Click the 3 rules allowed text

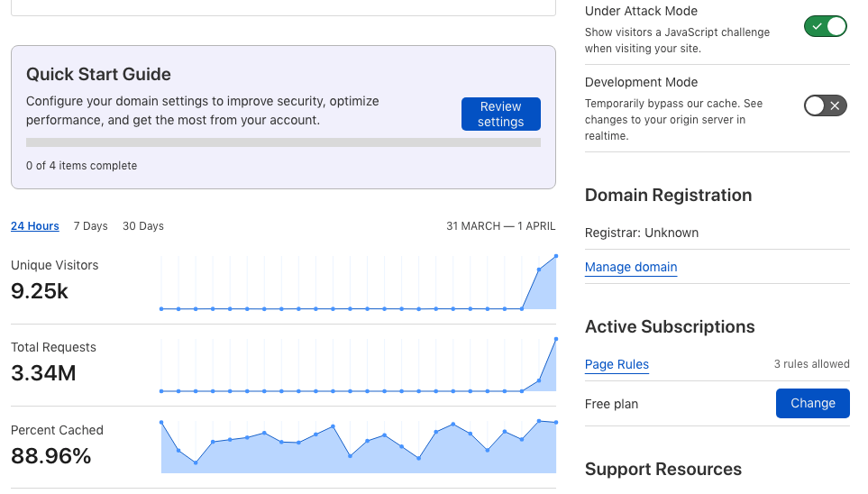(x=811, y=364)
